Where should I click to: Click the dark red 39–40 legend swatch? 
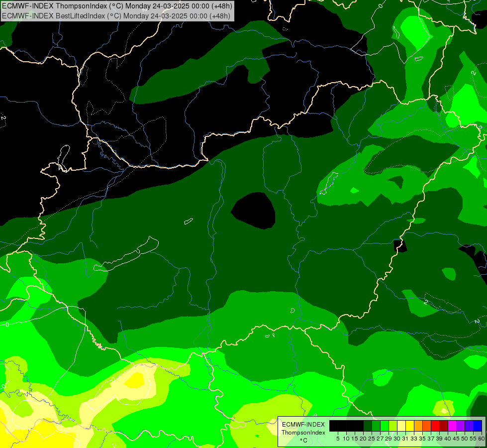pyautogui.click(x=444, y=426)
